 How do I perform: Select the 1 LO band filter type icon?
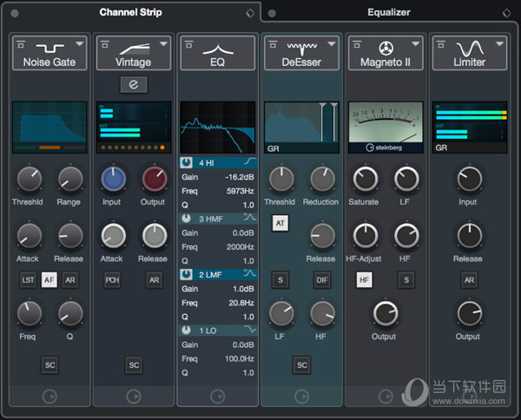(x=250, y=330)
